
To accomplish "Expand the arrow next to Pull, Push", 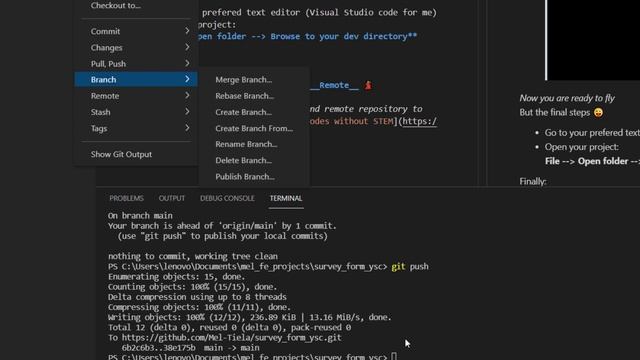I will point(187,63).
